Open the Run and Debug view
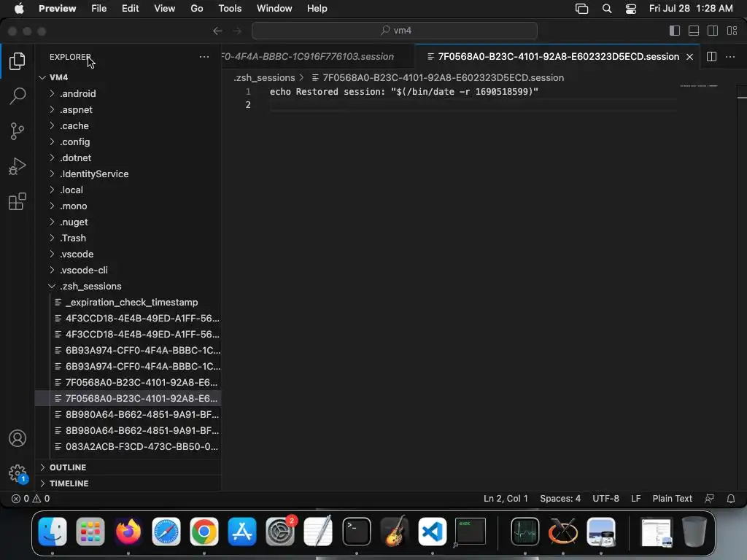This screenshot has height=560, width=747. [x=18, y=166]
